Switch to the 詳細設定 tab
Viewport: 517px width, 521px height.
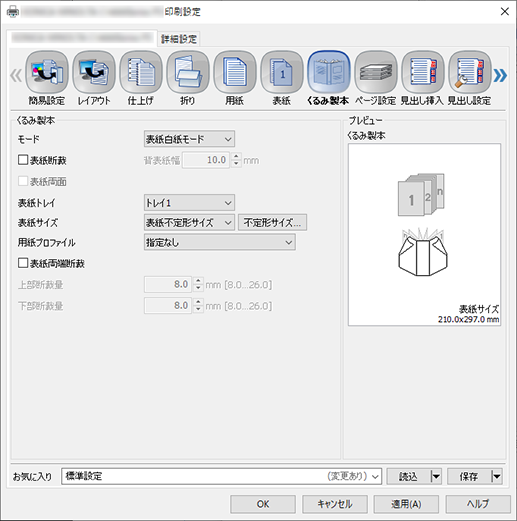tap(179, 39)
